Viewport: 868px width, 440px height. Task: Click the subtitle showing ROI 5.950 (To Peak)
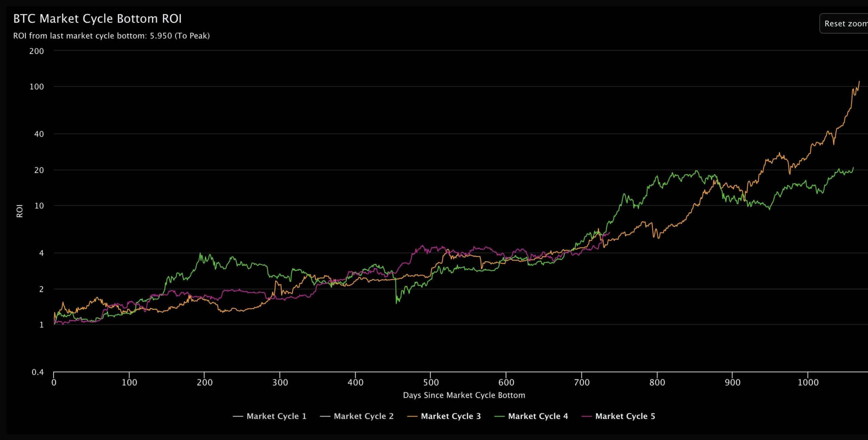tap(111, 36)
